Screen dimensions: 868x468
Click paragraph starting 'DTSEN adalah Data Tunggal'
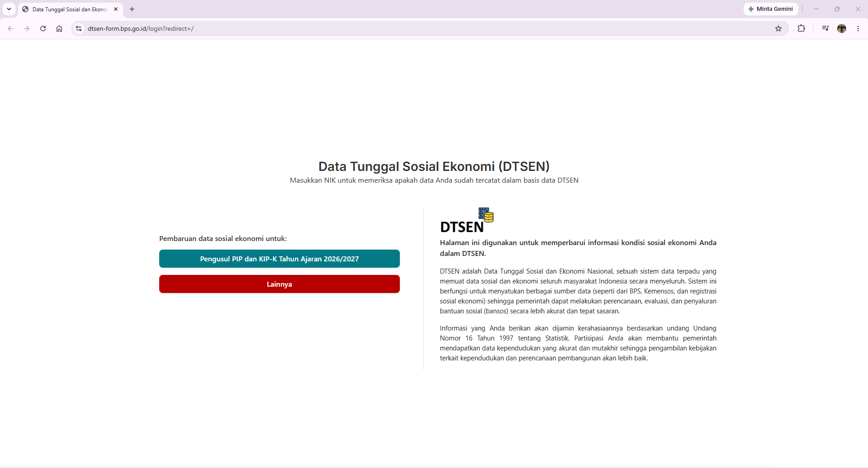[x=578, y=291]
